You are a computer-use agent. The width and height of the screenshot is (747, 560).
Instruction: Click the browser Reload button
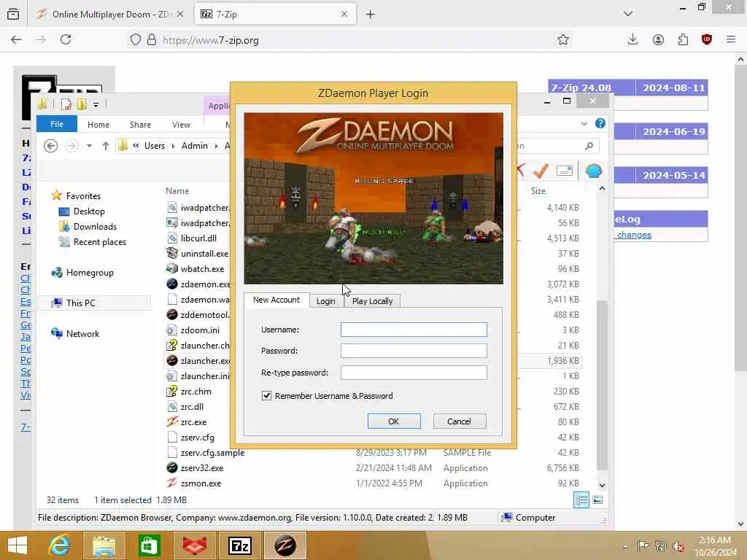point(66,40)
